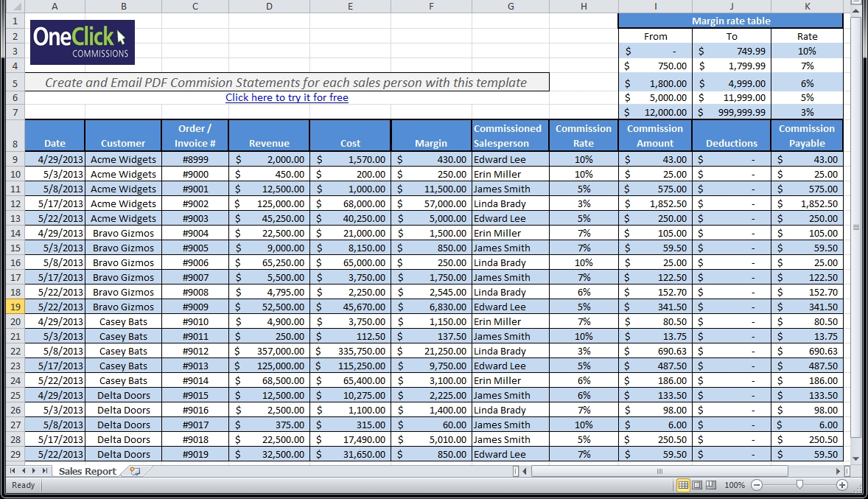This screenshot has height=499, width=868.
Task: Open the Sales Report sheet tab
Action: [87, 471]
